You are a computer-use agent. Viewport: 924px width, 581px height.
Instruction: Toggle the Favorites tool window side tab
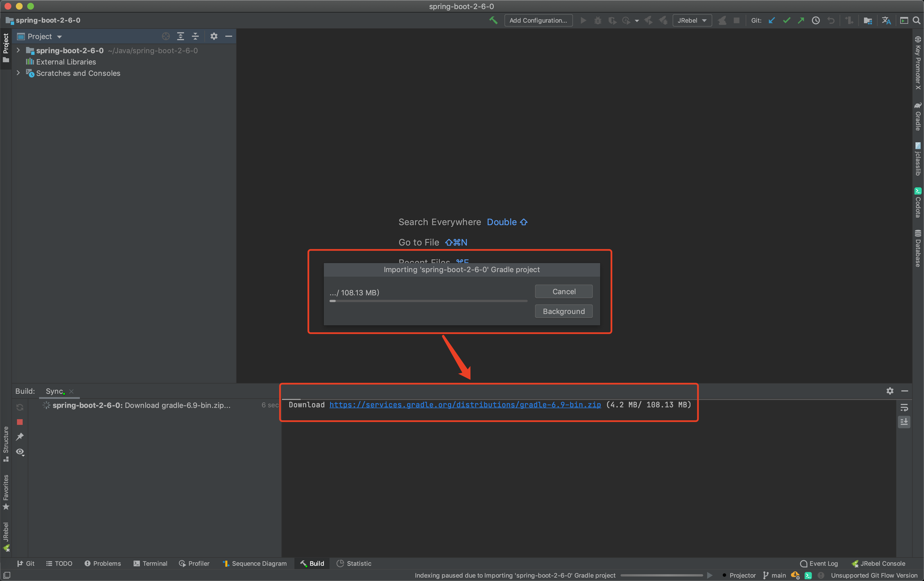coord(6,492)
